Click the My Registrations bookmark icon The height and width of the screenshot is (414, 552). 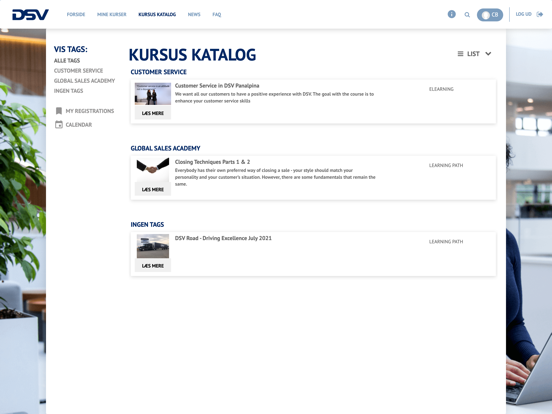59,111
